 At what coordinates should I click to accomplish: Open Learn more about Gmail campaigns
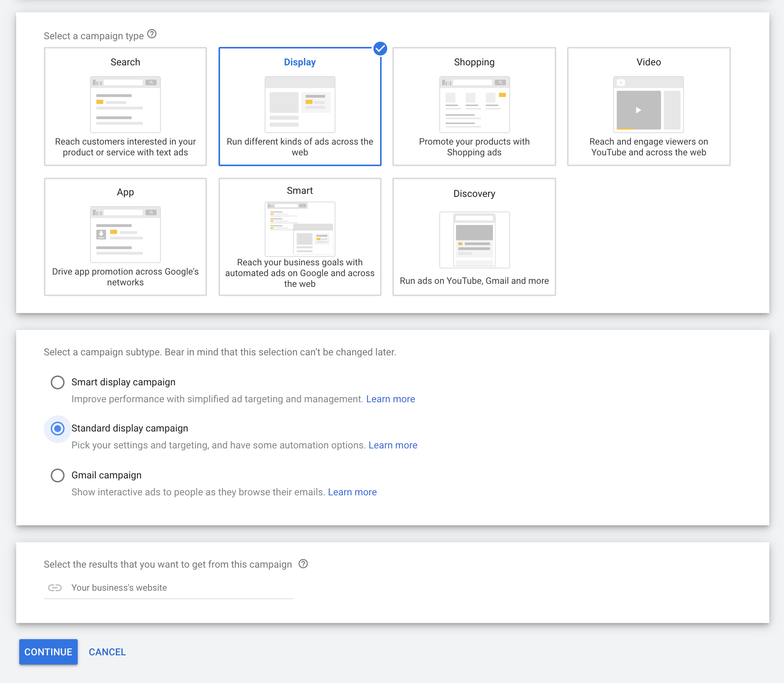click(x=352, y=492)
